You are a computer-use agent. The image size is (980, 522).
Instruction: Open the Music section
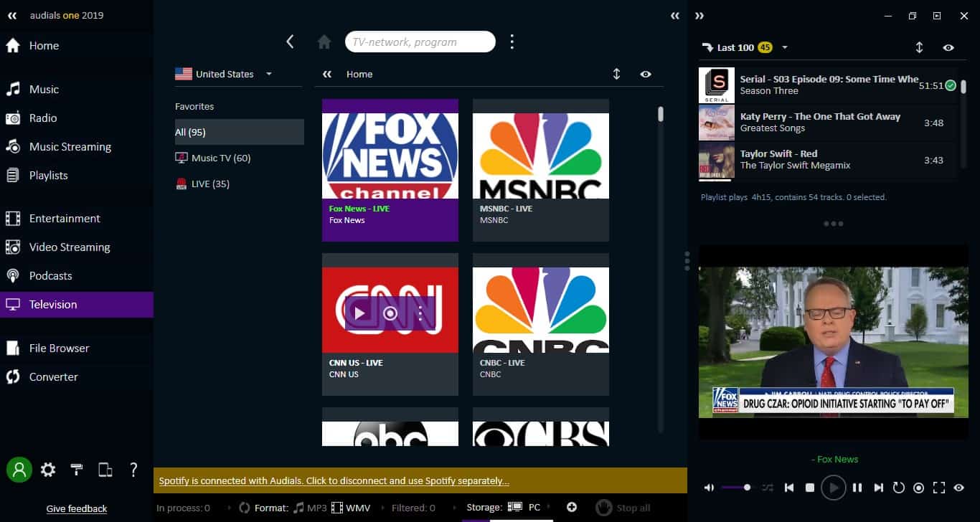click(x=77, y=90)
